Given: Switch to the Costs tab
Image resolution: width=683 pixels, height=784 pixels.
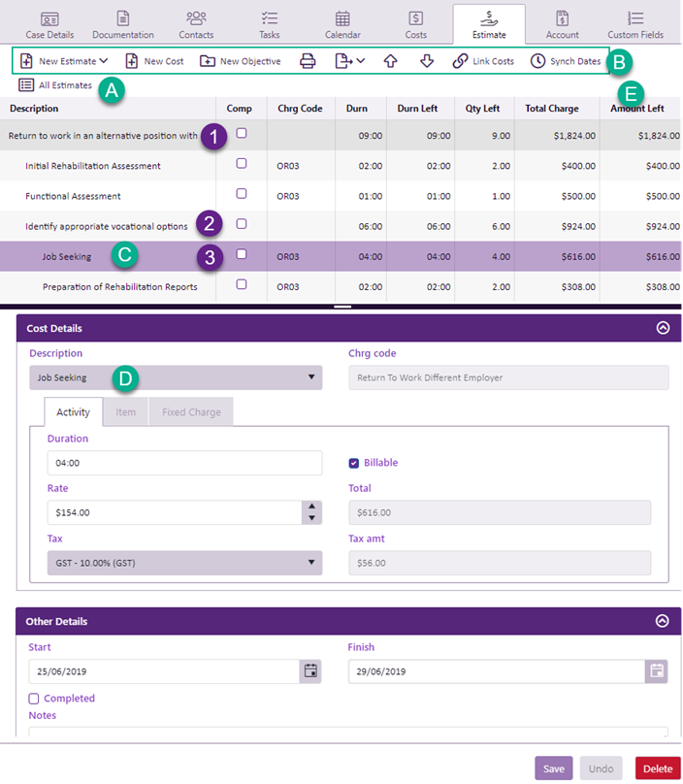Looking at the screenshot, I should 415,24.
